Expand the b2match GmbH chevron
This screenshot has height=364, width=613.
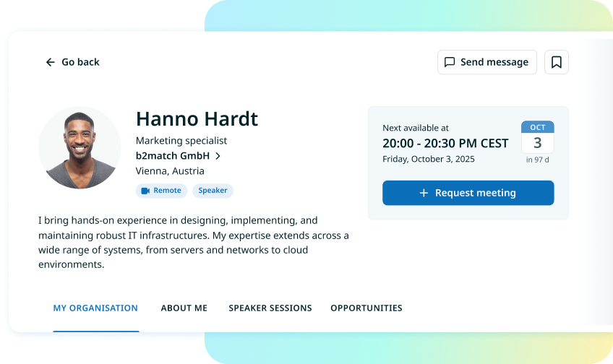(218, 156)
